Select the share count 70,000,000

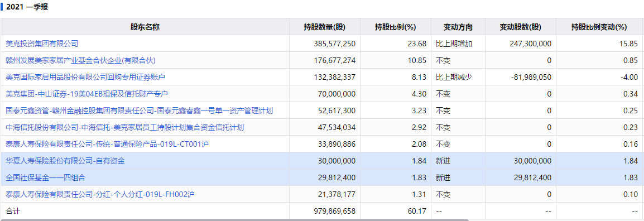[x=337, y=94]
